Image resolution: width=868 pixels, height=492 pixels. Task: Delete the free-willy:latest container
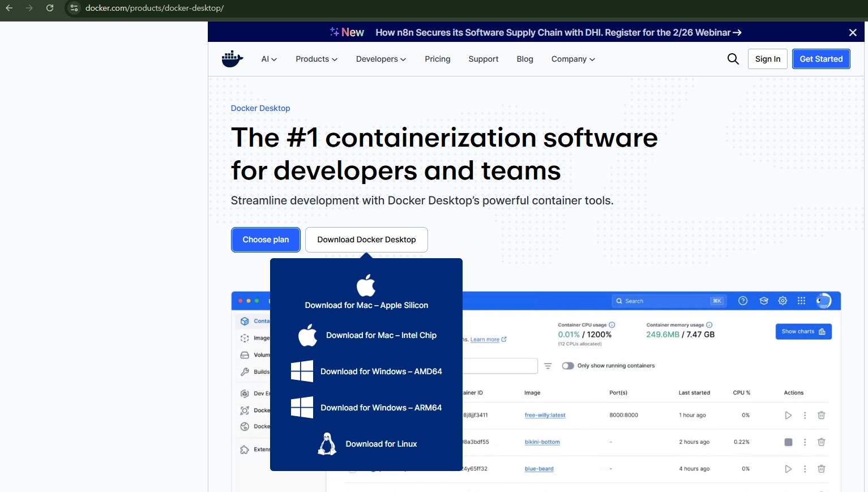(821, 416)
